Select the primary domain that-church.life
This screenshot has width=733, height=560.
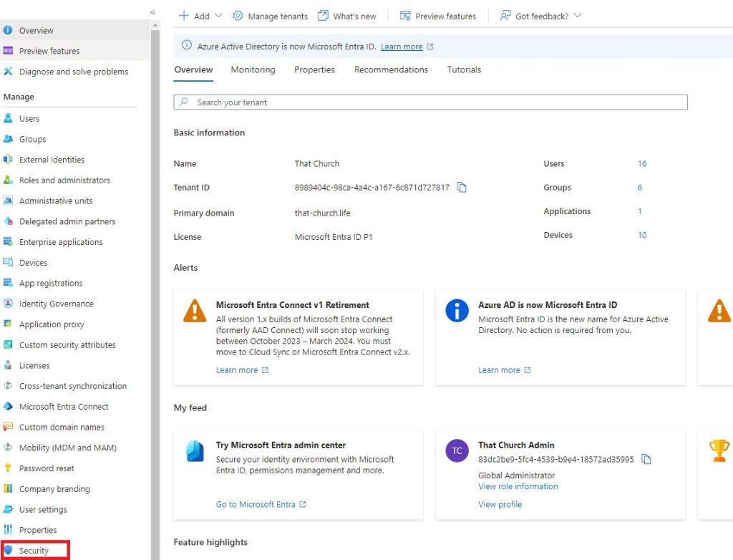(323, 213)
